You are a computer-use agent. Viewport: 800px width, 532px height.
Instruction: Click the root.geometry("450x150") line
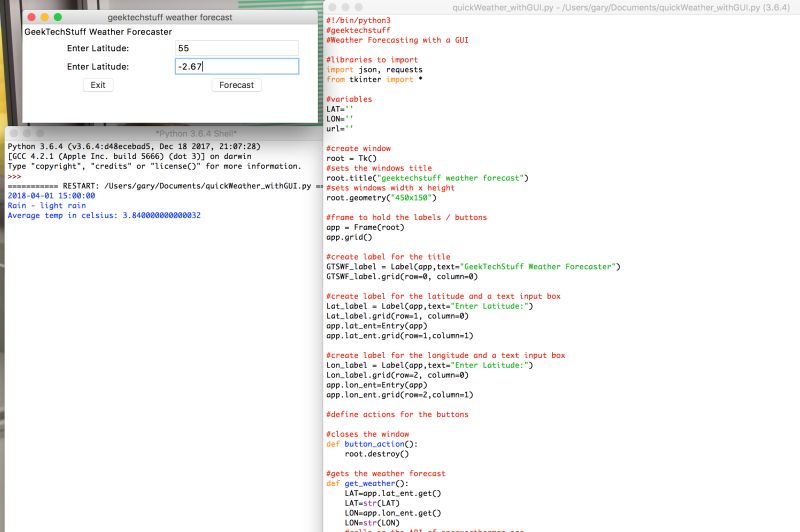381,198
